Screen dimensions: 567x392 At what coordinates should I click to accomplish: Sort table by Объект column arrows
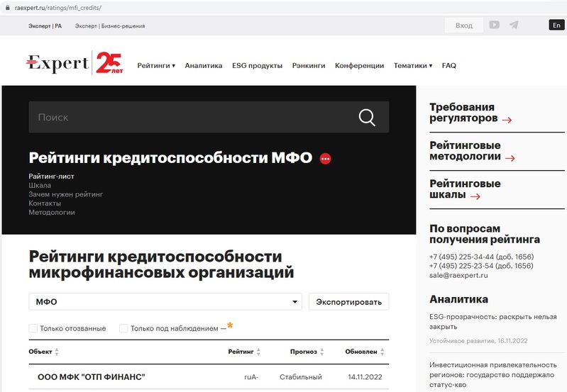point(57,352)
